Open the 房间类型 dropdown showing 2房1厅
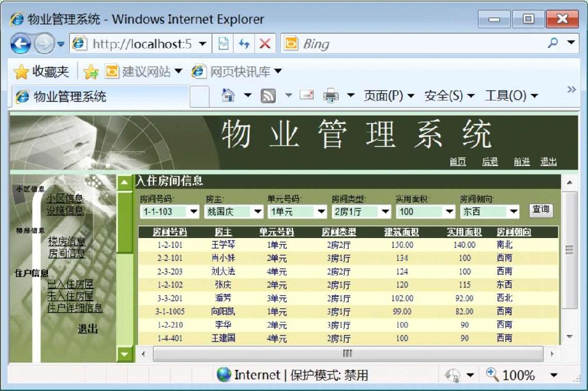 (361, 212)
